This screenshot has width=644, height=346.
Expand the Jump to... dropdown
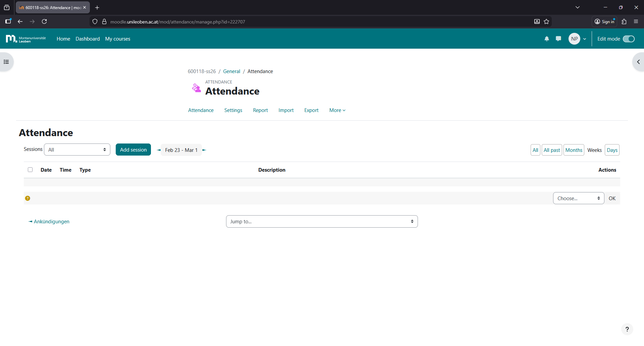[x=322, y=222]
